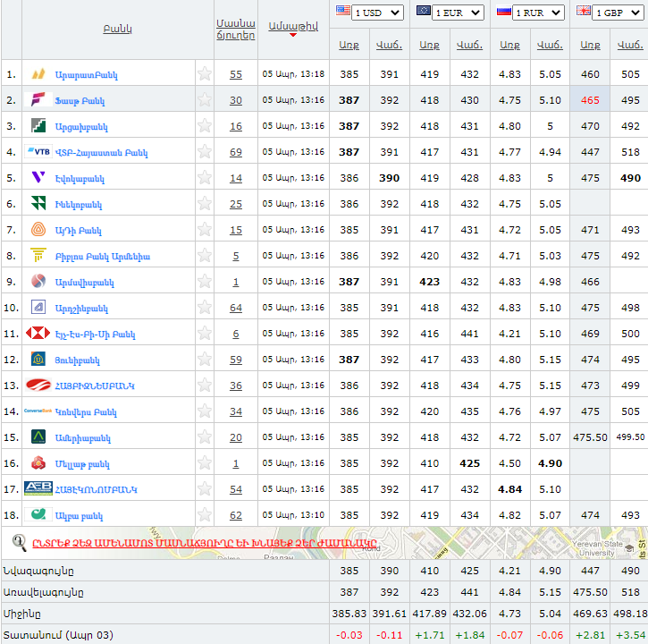The image size is (648, 644).
Task: Sort by Բանկ column header
Action: (117, 29)
